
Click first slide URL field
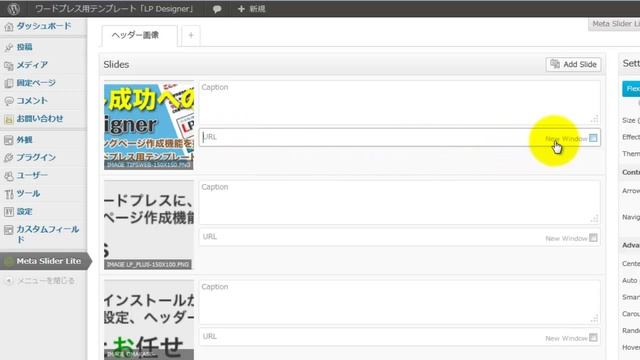[400, 138]
